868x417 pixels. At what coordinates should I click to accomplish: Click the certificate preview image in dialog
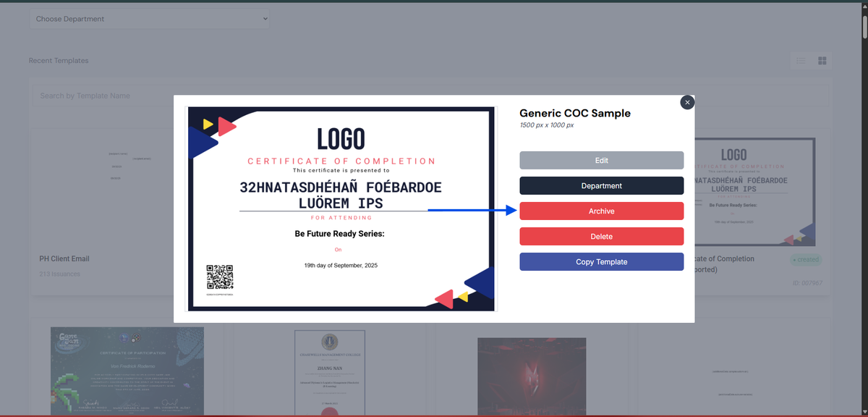[341, 208]
